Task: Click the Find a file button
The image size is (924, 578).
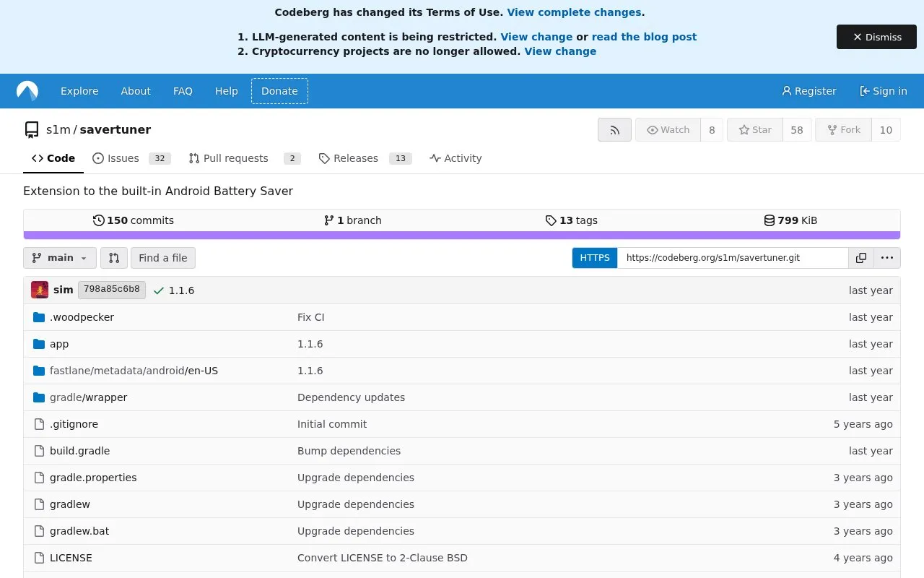Action: click(x=163, y=258)
